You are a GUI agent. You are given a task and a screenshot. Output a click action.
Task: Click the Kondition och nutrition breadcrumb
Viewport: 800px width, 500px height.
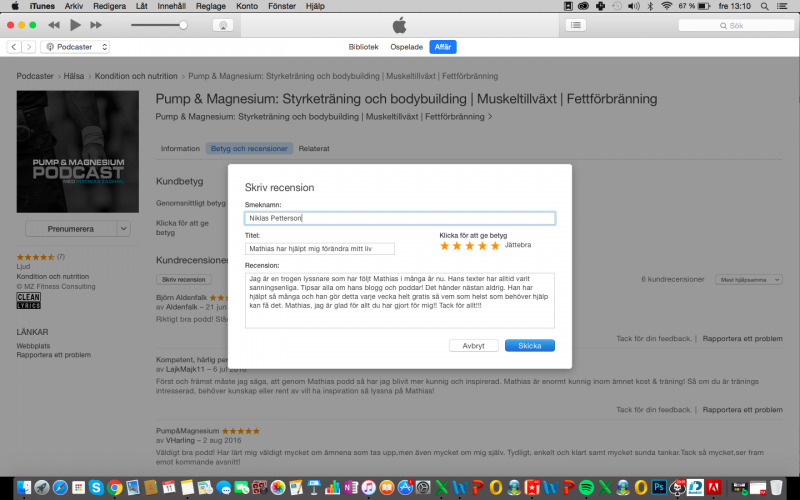click(x=136, y=76)
